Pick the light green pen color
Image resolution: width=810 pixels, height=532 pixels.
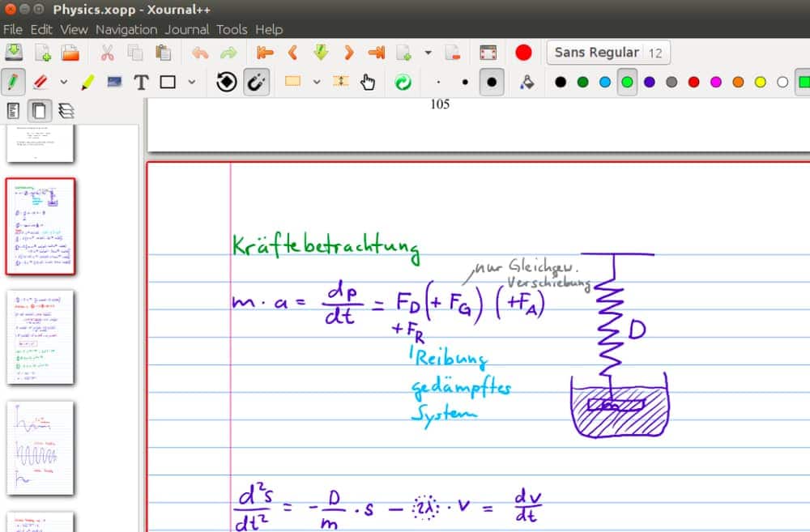point(627,82)
